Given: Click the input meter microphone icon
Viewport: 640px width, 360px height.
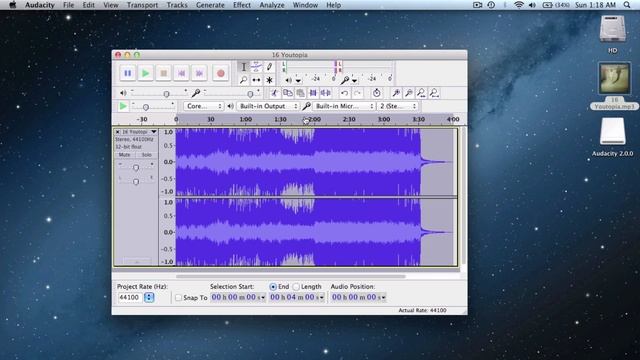Looking at the screenshot, I should point(345,80).
